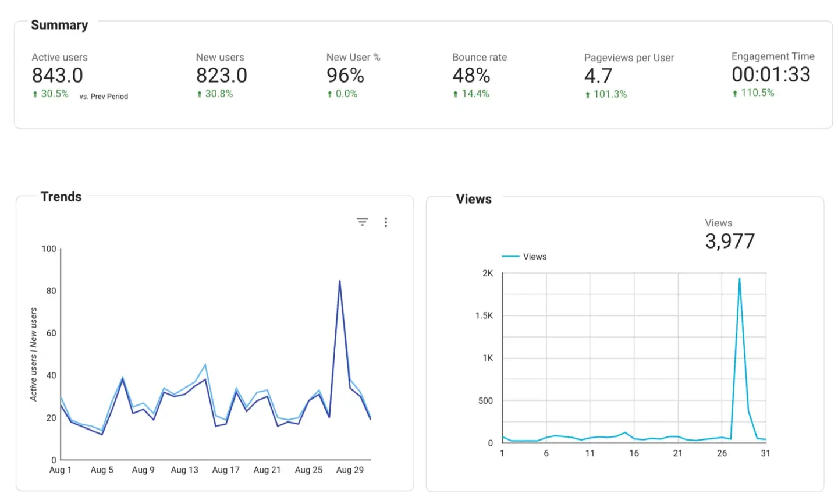Click the 'vs. Prev Period' label

(104, 97)
